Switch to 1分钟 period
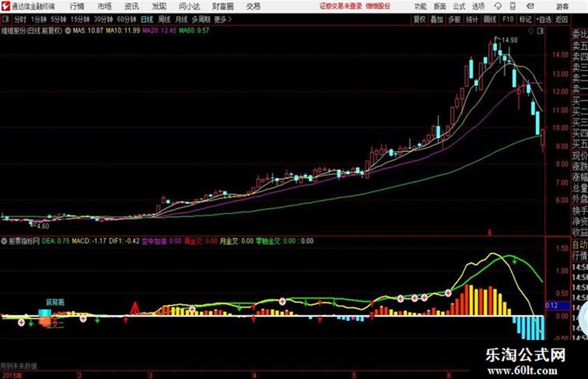The width and height of the screenshot is (588, 379). pyautogui.click(x=39, y=19)
